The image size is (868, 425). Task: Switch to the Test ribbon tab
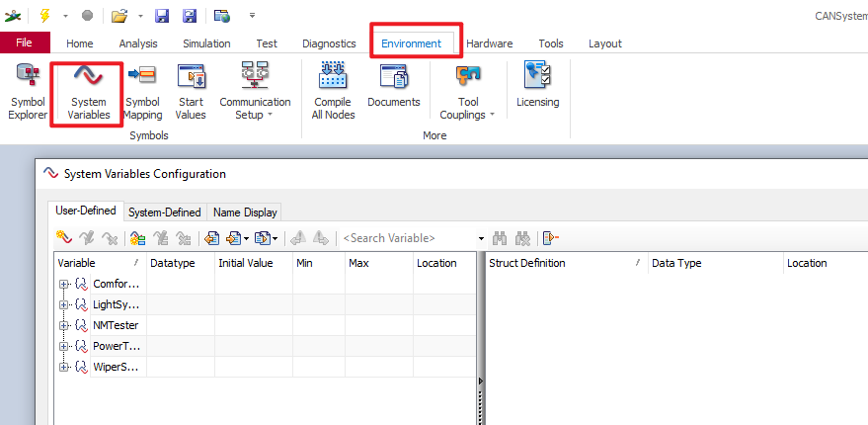[x=267, y=43]
